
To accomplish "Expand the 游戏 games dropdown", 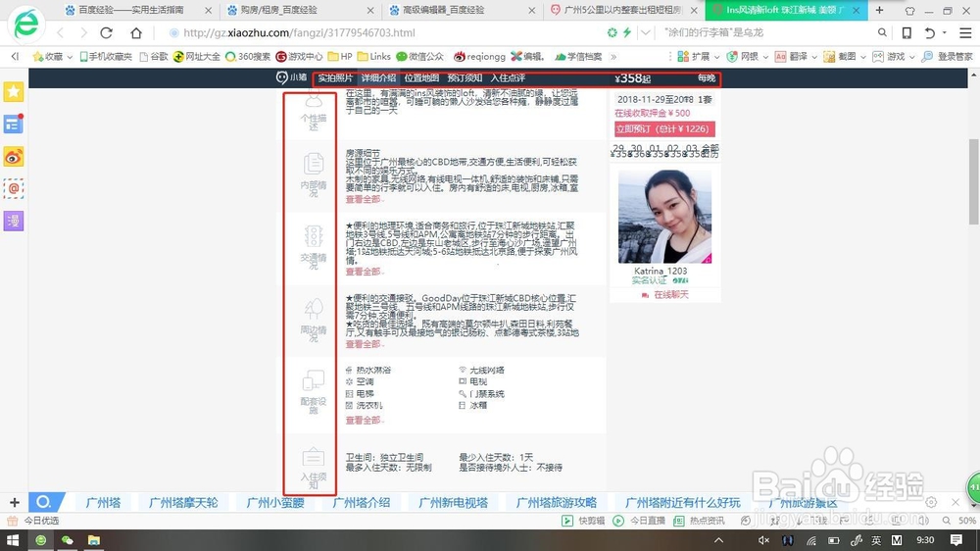I will pos(911,57).
